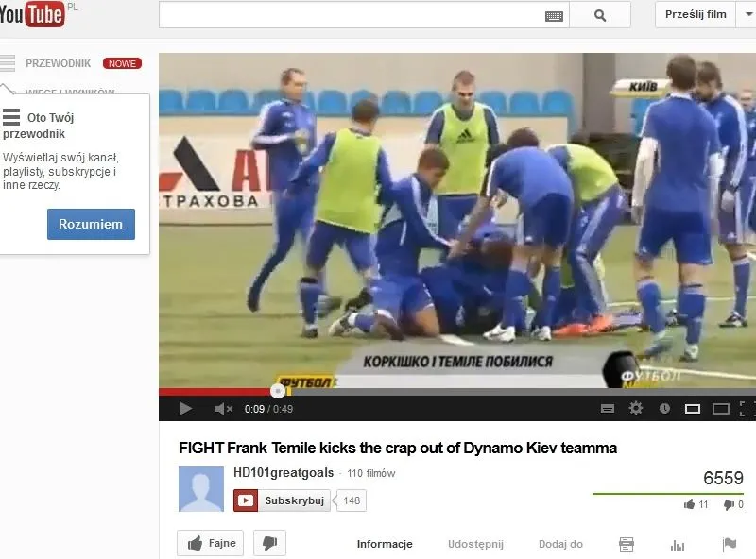Click the YouTube logo

pos(33,15)
